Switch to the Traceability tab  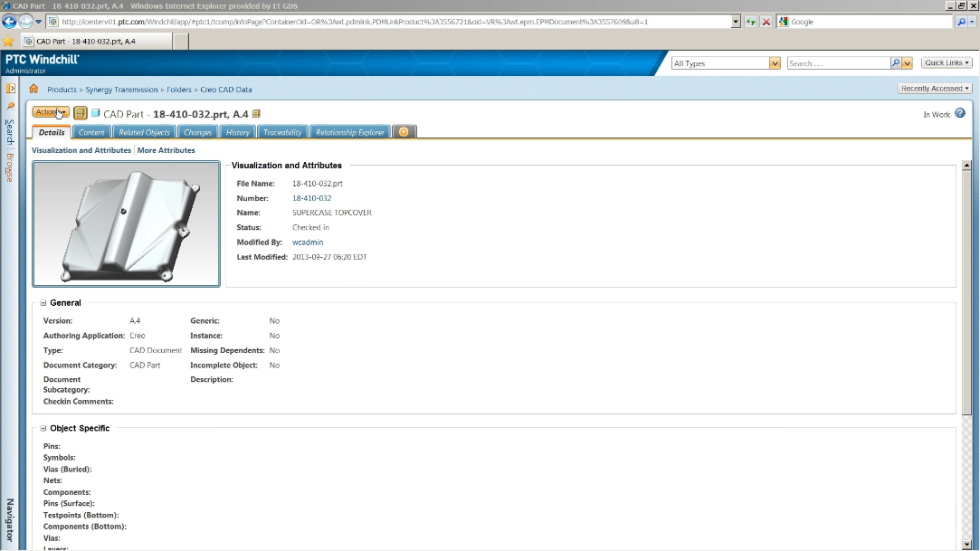point(282,132)
